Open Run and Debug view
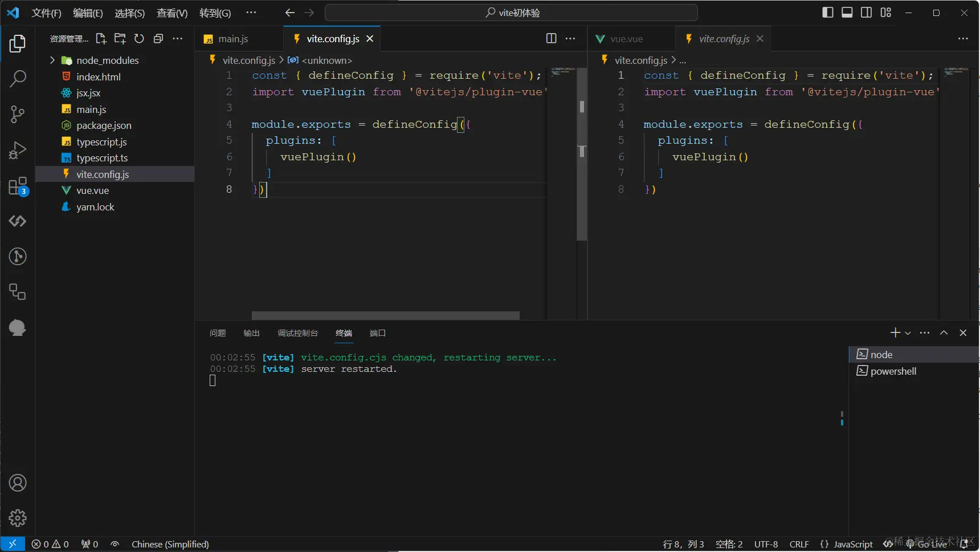The height and width of the screenshot is (552, 980). pos(18,150)
